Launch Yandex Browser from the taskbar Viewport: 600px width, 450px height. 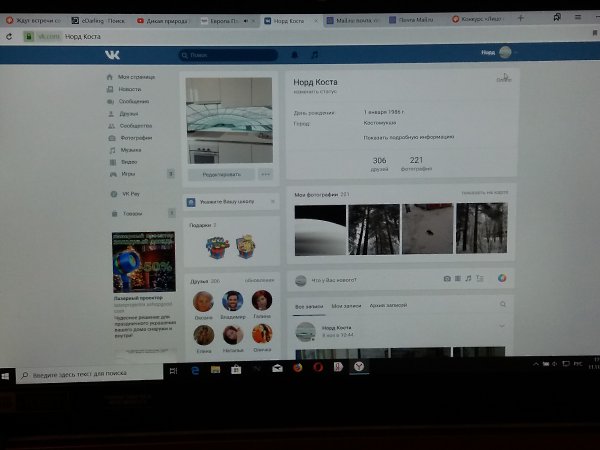(358, 367)
